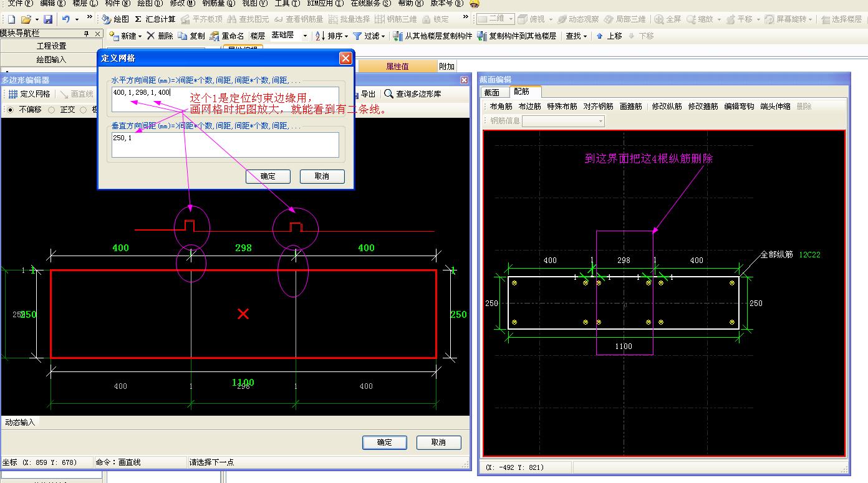Click 取消 in polygon editor
This screenshot has width=868, height=483.
(439, 442)
